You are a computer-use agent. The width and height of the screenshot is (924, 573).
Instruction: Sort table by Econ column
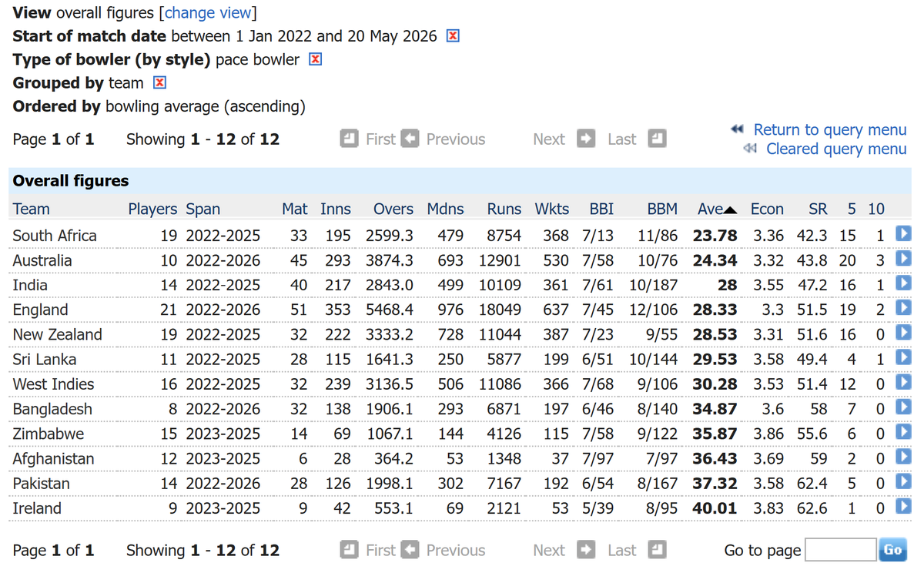[767, 209]
